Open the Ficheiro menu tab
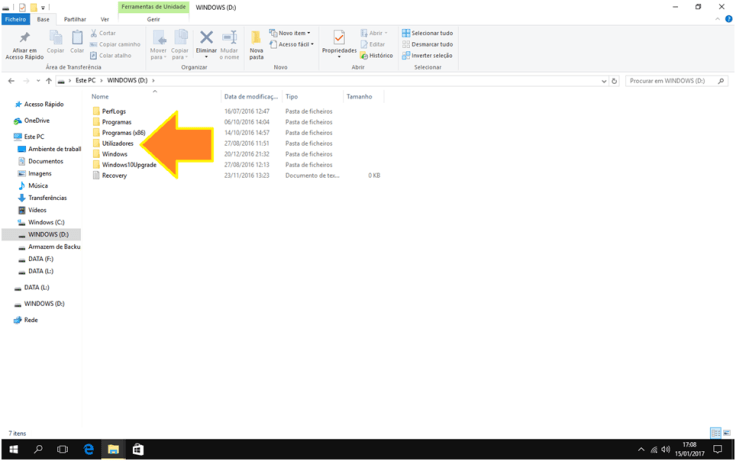736x461 pixels. pos(15,19)
